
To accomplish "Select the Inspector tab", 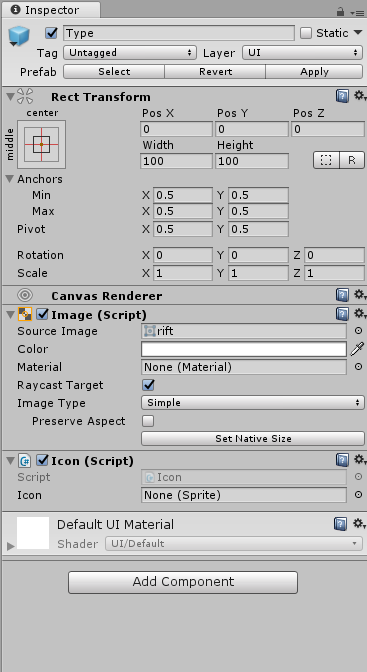I will coord(51,10).
